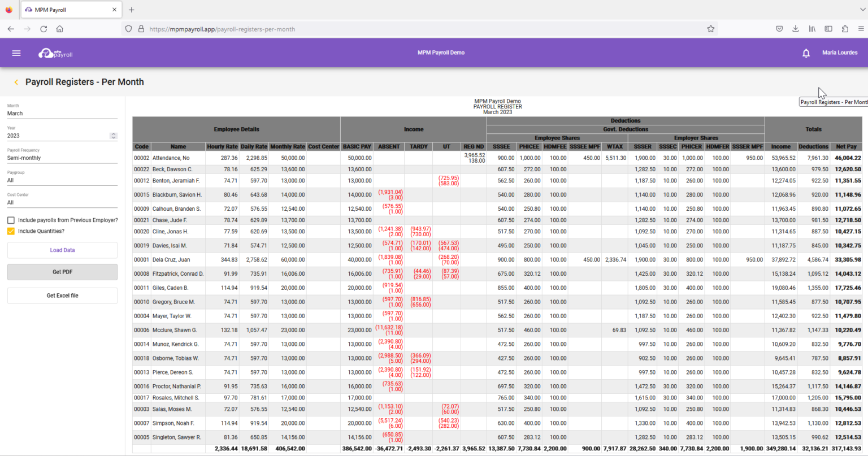The image size is (868, 456).
Task: Open the Cost Center dropdown
Action: [x=62, y=202]
